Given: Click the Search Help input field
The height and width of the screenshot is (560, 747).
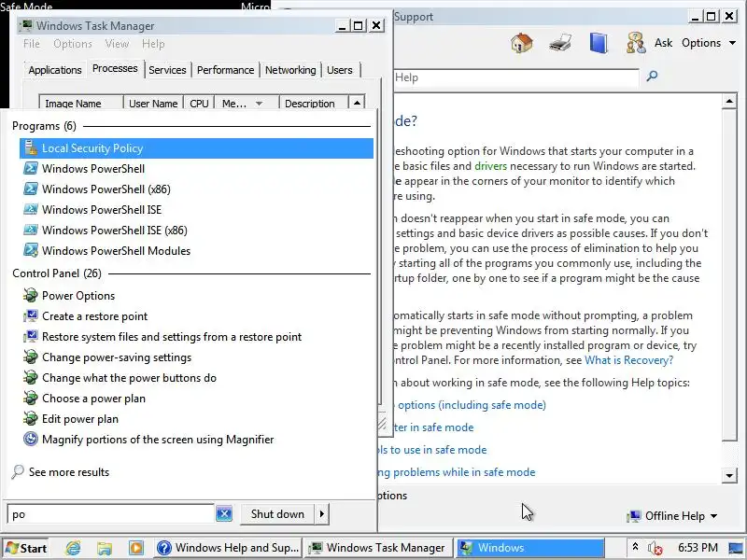Looking at the screenshot, I should pos(516,77).
